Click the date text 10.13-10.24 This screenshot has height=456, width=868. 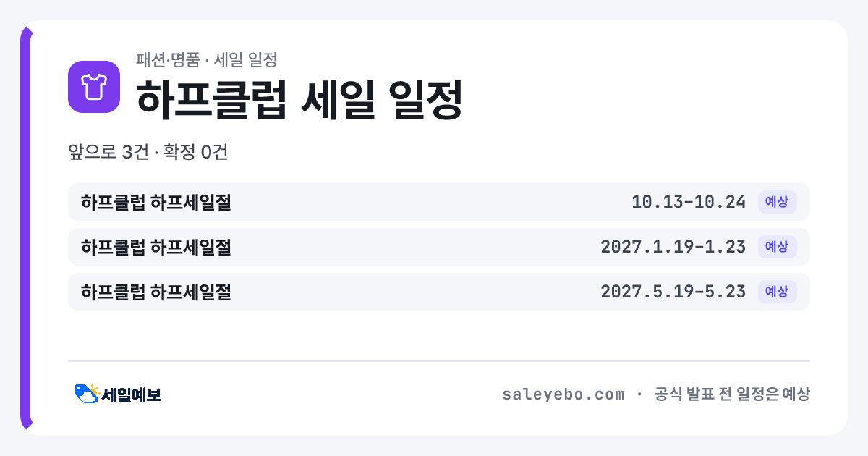click(x=689, y=202)
